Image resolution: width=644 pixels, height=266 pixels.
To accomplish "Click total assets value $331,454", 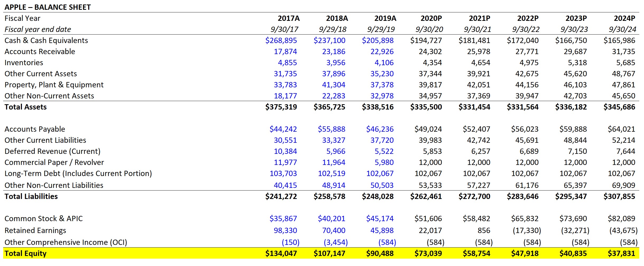I will [x=474, y=107].
